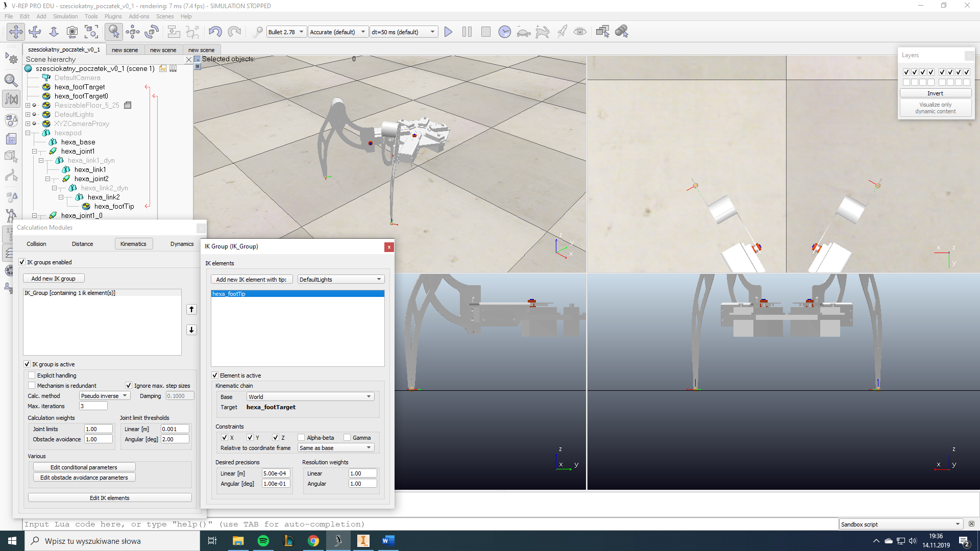Enable the Alpha-beta constraint checkbox
This screenshot has height=551, width=980.
[x=301, y=438]
